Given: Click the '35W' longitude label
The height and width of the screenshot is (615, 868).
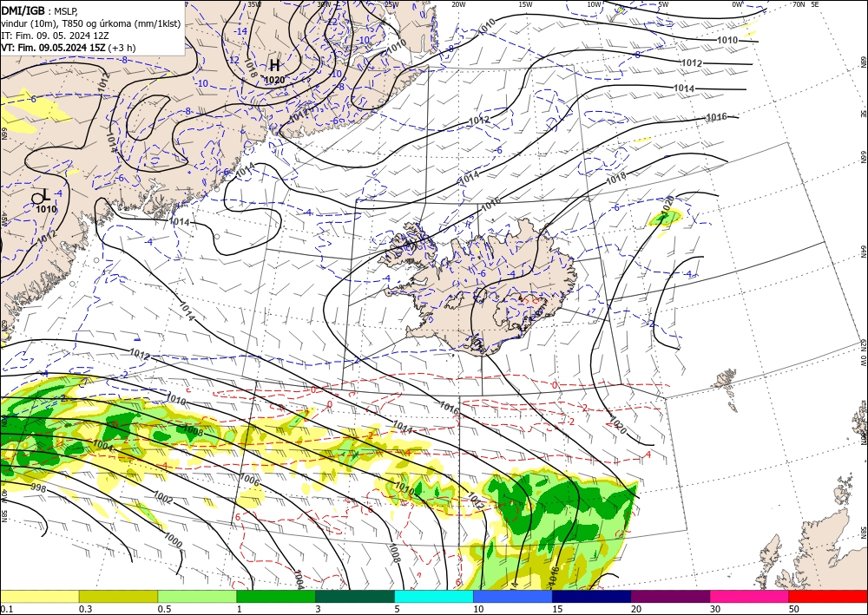Looking at the screenshot, I should pos(254,4).
